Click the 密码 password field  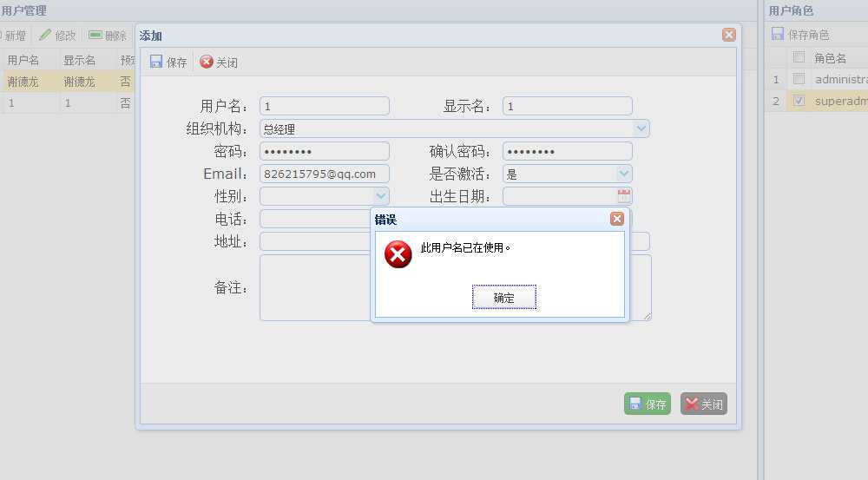325,151
